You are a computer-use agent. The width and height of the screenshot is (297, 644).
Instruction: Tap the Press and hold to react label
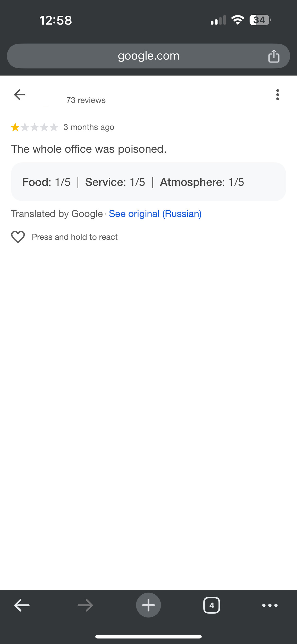click(x=75, y=237)
